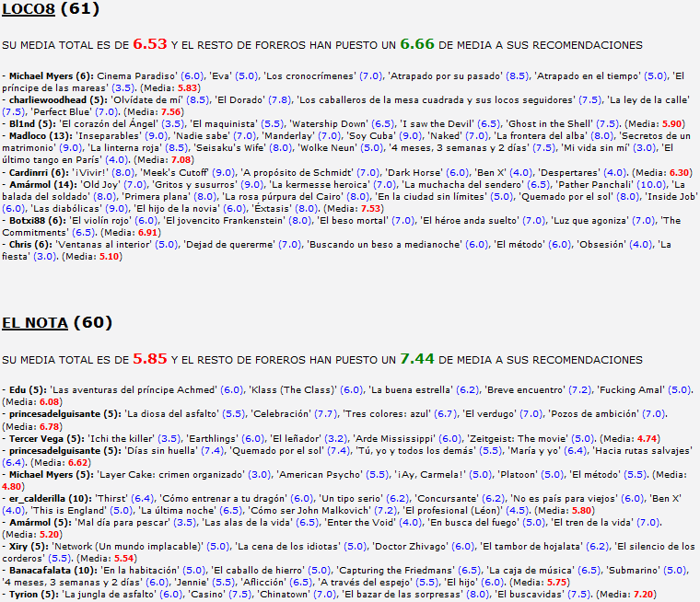Select the username 'charliewoodhead (5):'
Screen dimensions: 700x602
58,100
